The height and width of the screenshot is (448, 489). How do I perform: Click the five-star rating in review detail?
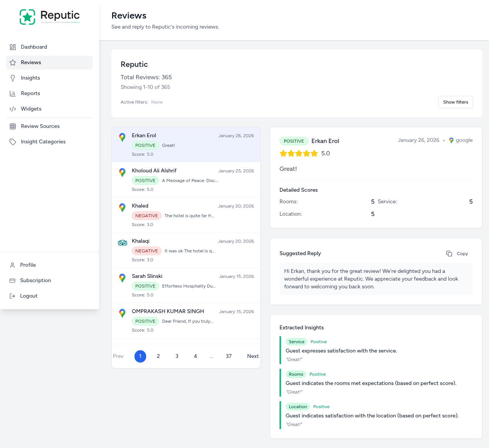[299, 153]
